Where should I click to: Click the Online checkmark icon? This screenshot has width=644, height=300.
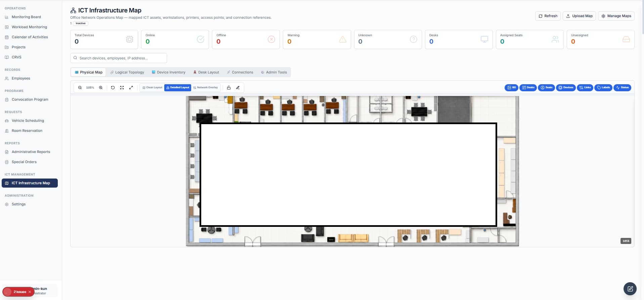tap(201, 39)
